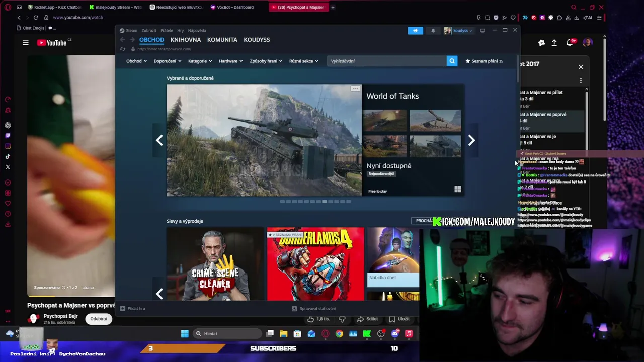
Task: Open the Zobrazit menu in Steam
Action: tap(149, 31)
